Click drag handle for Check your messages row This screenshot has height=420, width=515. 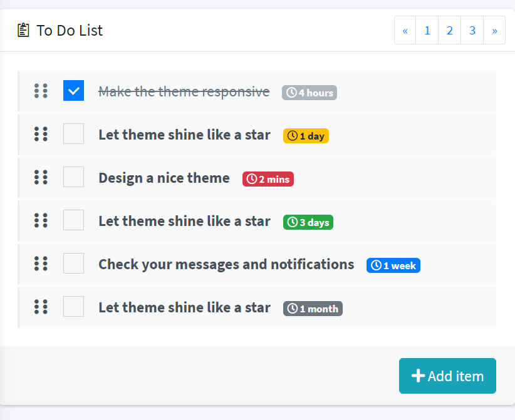click(x=41, y=264)
